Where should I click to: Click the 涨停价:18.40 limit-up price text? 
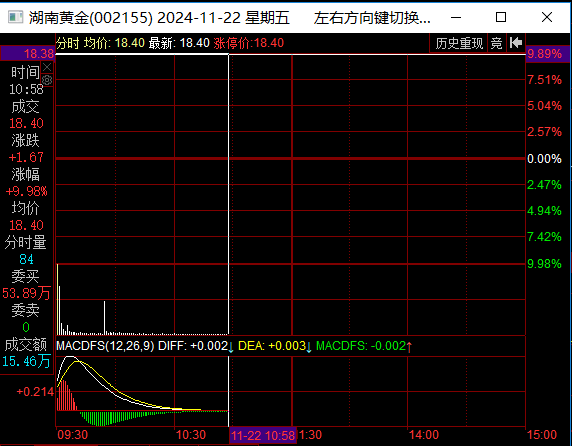248,43
